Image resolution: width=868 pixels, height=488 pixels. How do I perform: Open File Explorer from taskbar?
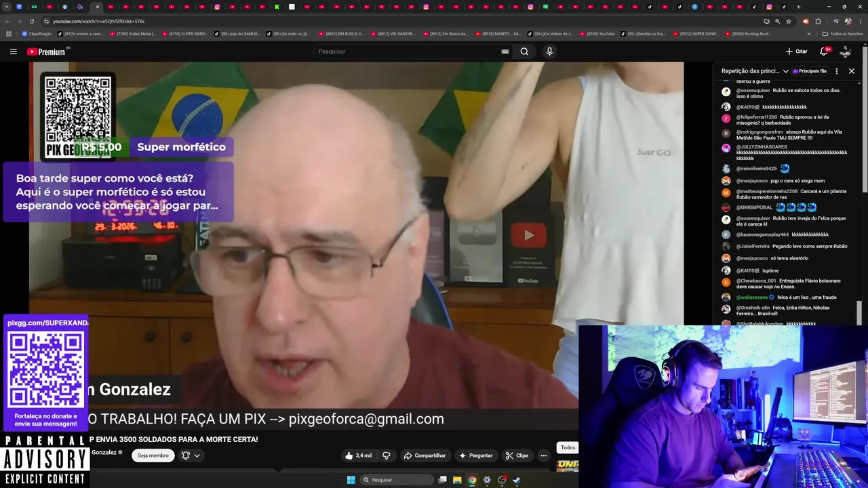click(x=457, y=480)
